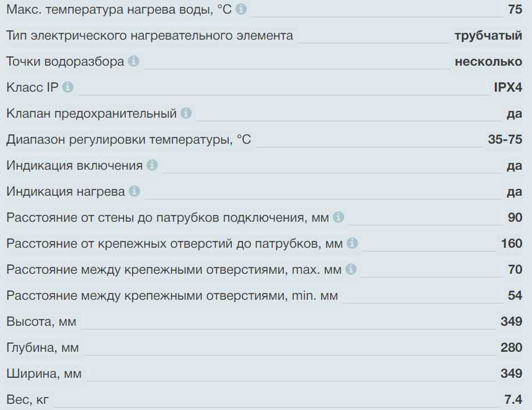Viewport: 532px width, 410px height.
Task: Show info about Класс IP
Action: click(68, 87)
